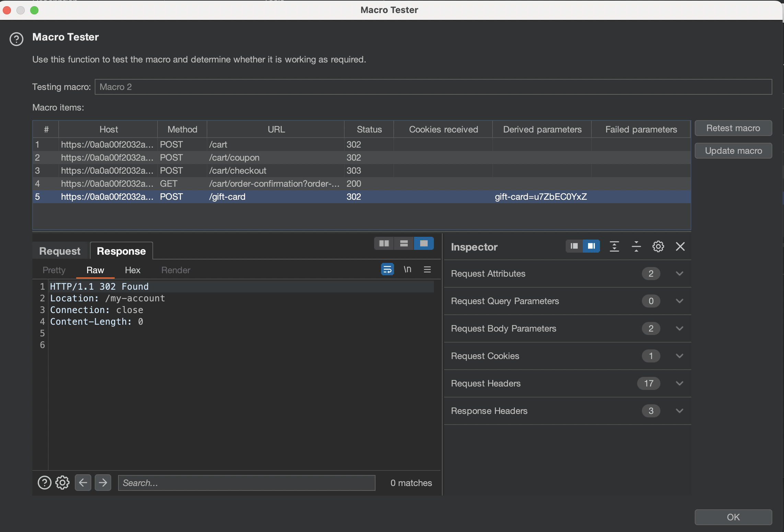
Task: Switch to side-by-side layout icon
Action: [384, 243]
